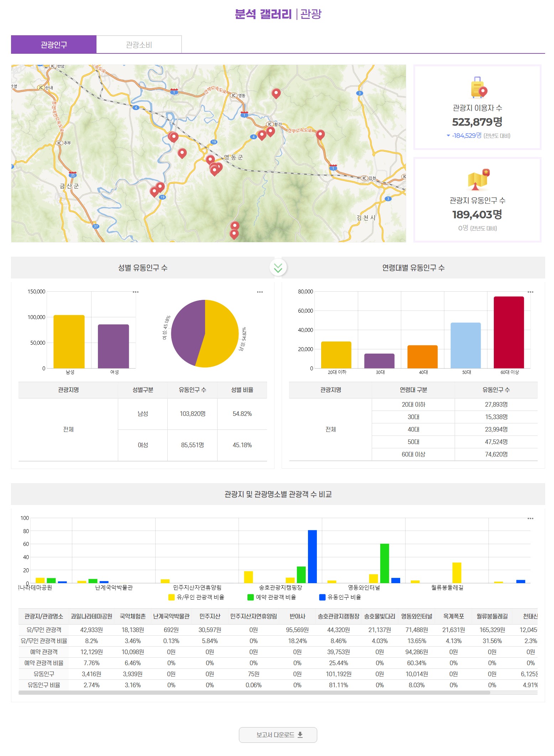This screenshot has width=554, height=756.
Task: Open ellipsis menu on gender bar chart
Action: click(x=136, y=292)
